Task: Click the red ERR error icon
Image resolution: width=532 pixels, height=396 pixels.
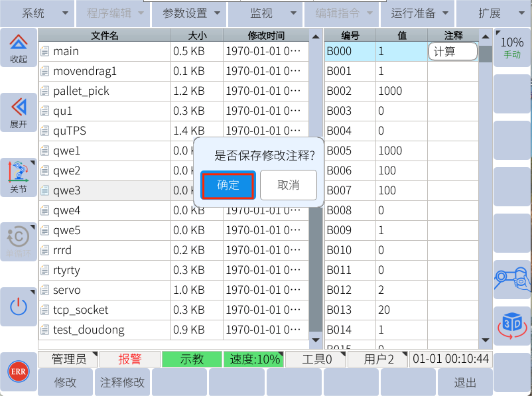Action: [x=18, y=373]
